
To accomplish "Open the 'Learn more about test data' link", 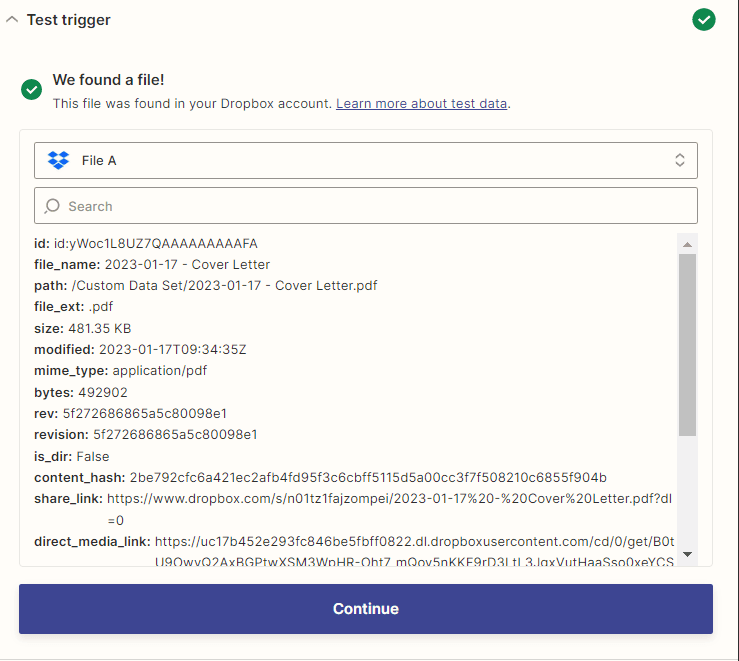I will coord(421,103).
